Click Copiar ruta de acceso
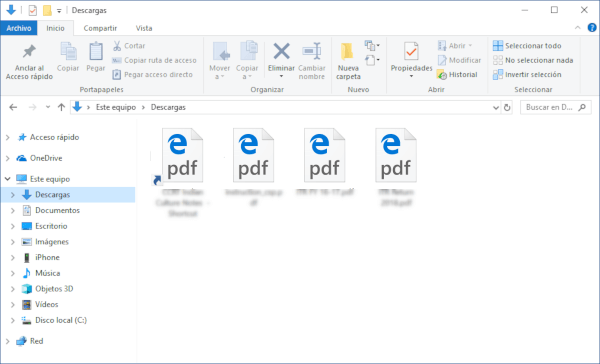This screenshot has height=364, width=600. click(x=154, y=60)
